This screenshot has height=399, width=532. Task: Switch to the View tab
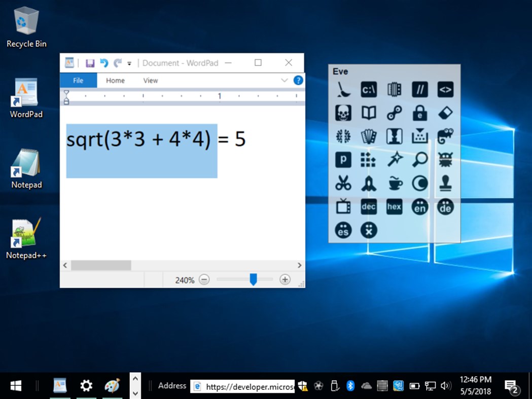pyautogui.click(x=150, y=80)
